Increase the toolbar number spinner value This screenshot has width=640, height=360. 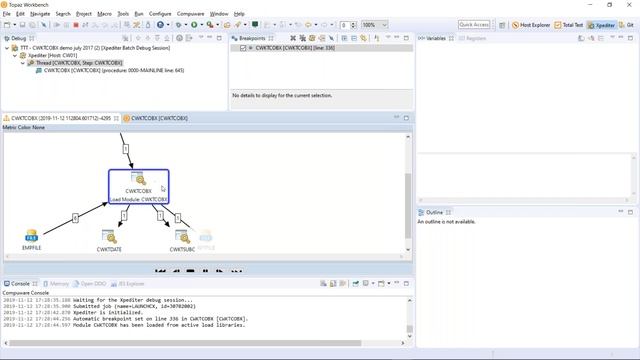(x=353, y=23)
